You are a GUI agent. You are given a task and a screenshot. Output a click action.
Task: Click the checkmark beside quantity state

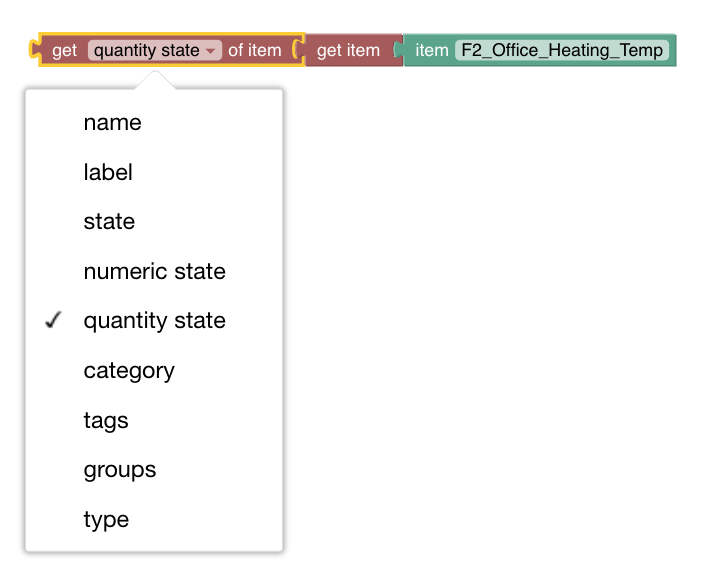54,321
